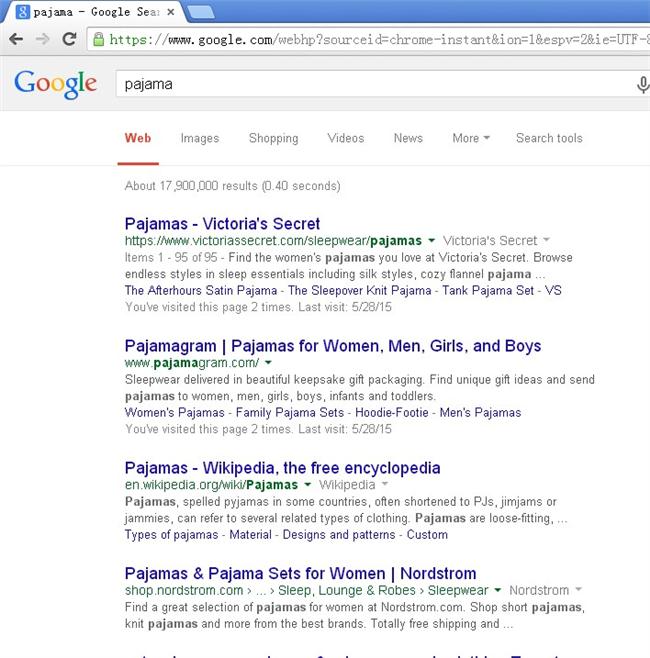Expand the More search options dropdown
The image size is (650, 658).
[470, 138]
